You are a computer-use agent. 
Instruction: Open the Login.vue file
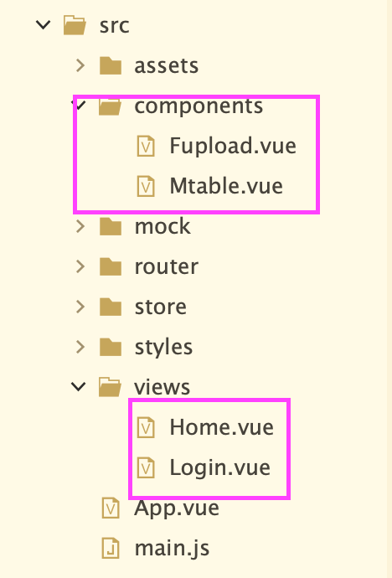click(220, 468)
